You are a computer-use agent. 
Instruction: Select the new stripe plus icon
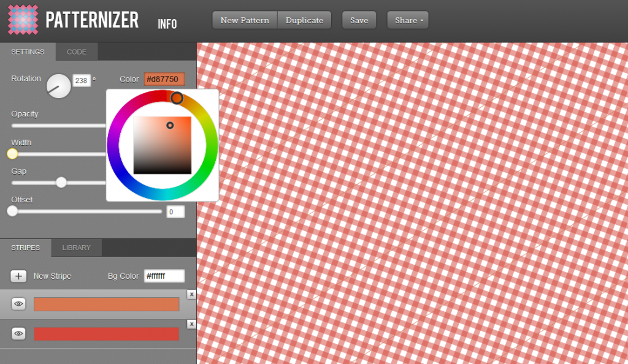18,276
